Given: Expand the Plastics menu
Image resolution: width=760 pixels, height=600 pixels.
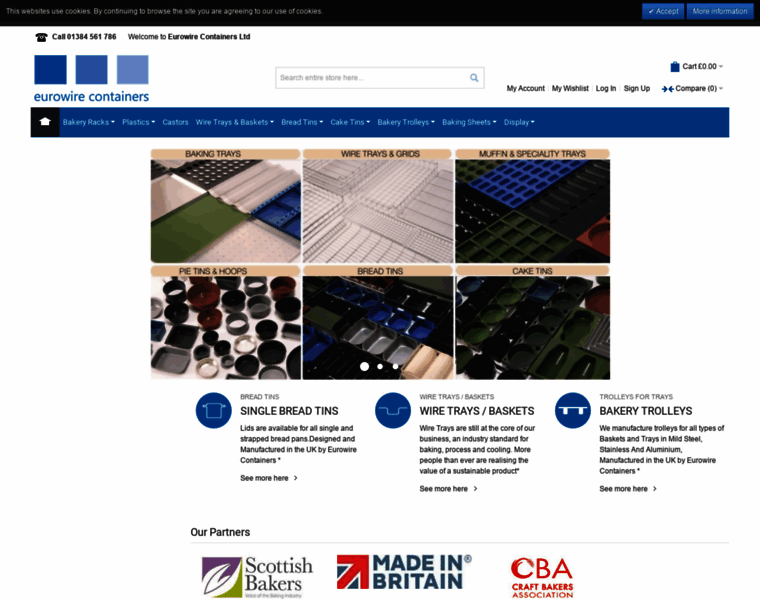Looking at the screenshot, I should pos(138,122).
